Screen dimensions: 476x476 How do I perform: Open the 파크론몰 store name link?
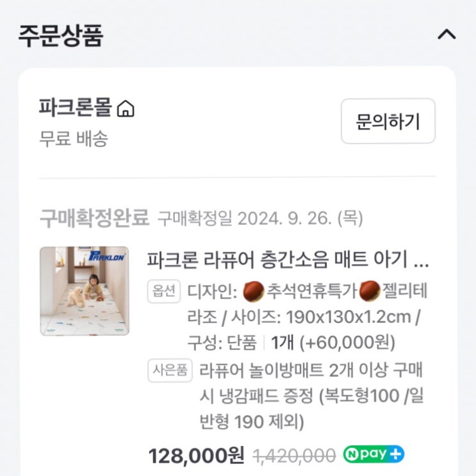point(76,108)
